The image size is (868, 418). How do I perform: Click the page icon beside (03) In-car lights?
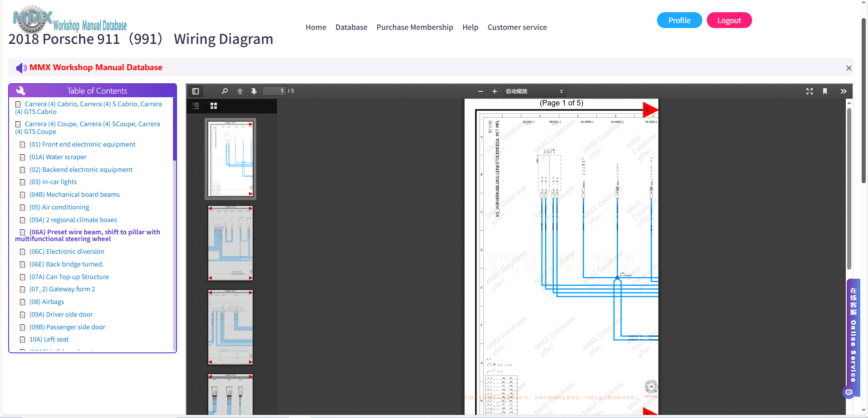click(x=22, y=182)
